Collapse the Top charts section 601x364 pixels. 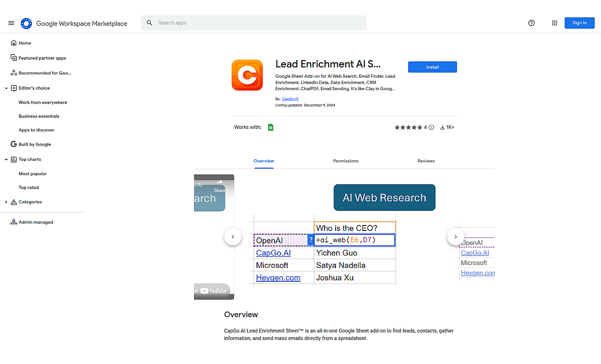pos(6,159)
